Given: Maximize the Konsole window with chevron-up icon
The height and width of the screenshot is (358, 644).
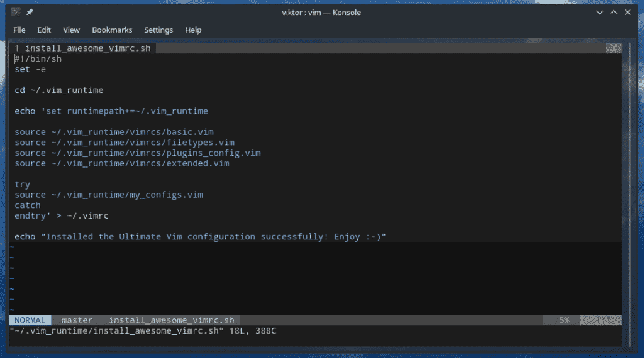Looking at the screenshot, I should (x=614, y=13).
